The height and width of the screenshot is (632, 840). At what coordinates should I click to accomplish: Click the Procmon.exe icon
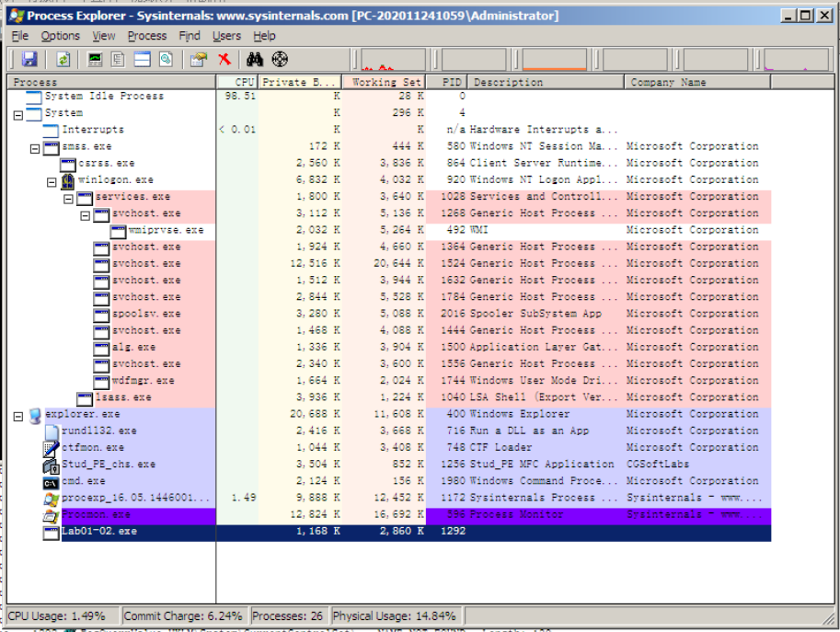coord(51,516)
